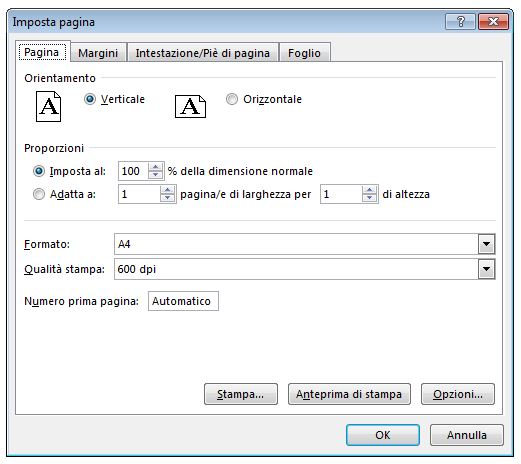Increase pages wide with up spinner arrow
This screenshot has height=464, width=521.
[167, 190]
